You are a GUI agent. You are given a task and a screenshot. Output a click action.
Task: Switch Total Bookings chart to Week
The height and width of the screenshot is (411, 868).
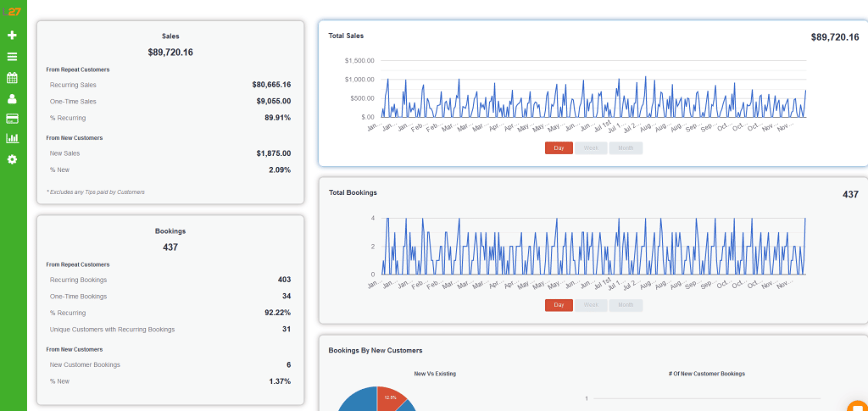coord(591,305)
